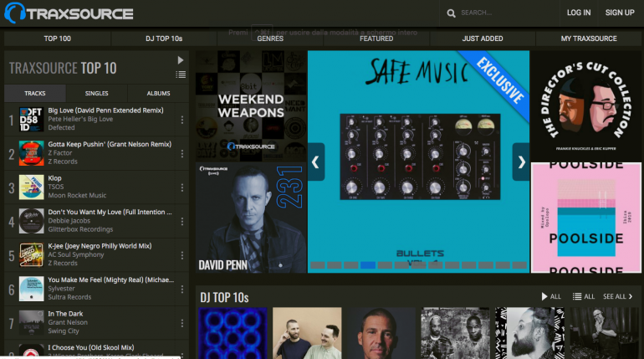Open the Weekend Weapons banner
The image size is (644, 359).
click(251, 105)
